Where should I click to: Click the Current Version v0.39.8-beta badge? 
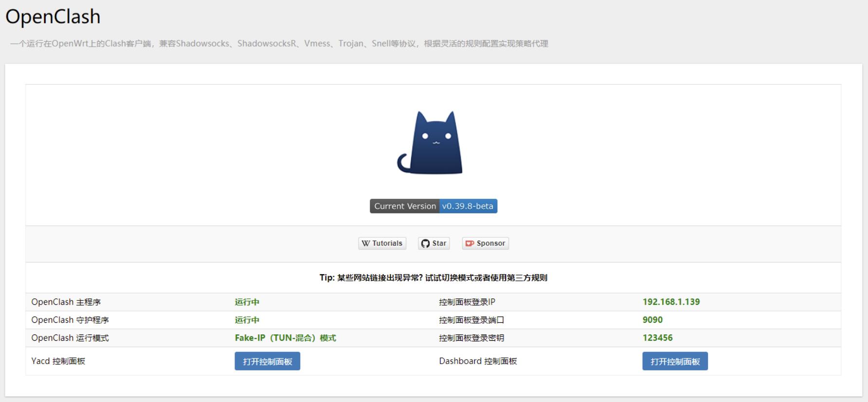click(x=434, y=206)
